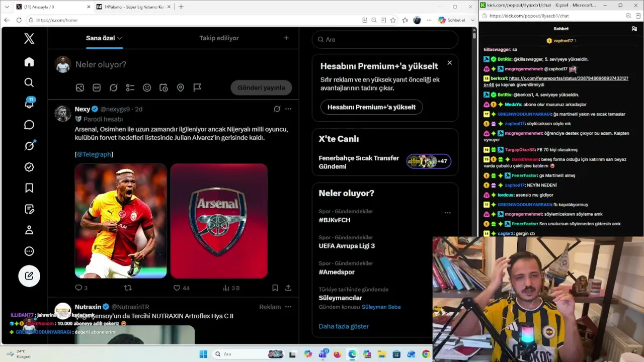Image resolution: width=644 pixels, height=362 pixels.
Task: Refresh the x.com page
Action: (x=19, y=20)
